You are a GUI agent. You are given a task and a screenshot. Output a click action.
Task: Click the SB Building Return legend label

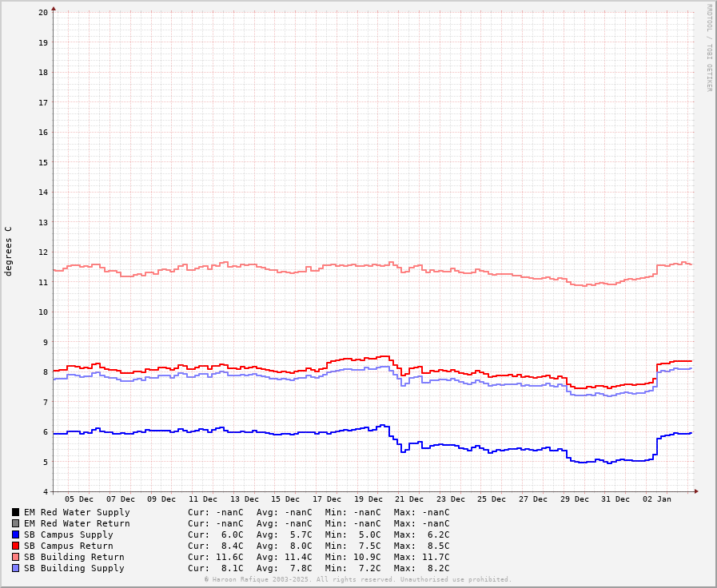[x=74, y=557]
